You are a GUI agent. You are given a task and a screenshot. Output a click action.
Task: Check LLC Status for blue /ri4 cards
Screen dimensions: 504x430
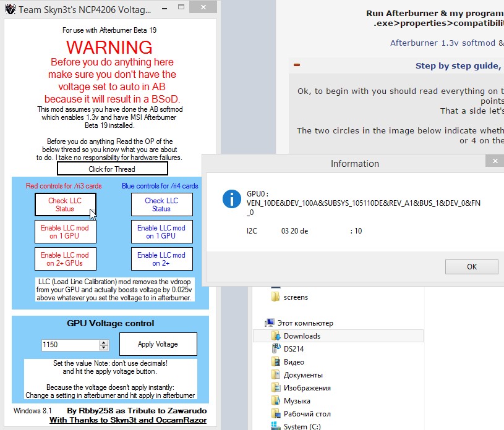(161, 204)
